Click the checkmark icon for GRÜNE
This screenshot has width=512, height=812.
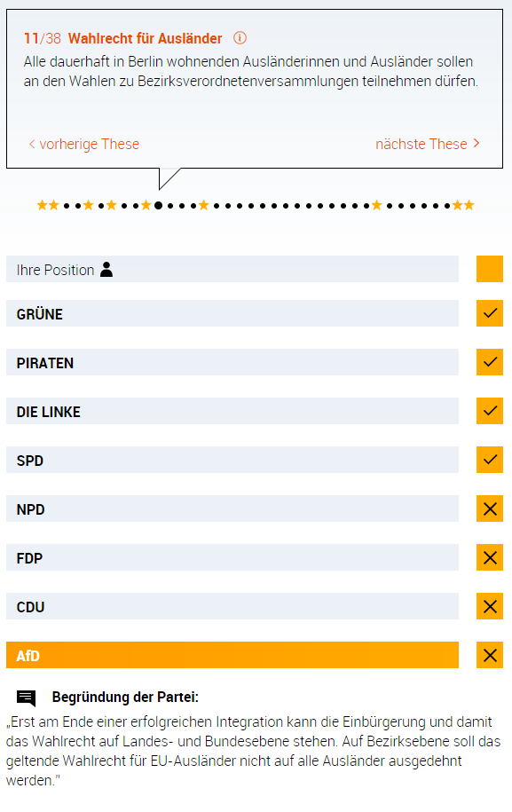(x=490, y=313)
